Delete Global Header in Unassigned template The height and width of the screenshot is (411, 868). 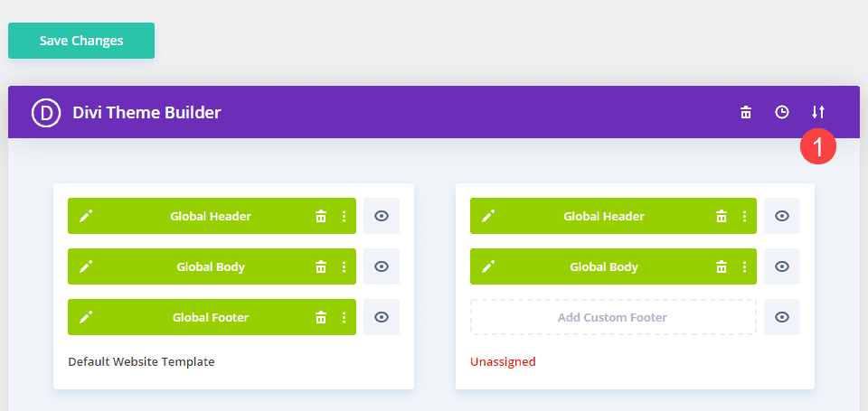point(722,216)
